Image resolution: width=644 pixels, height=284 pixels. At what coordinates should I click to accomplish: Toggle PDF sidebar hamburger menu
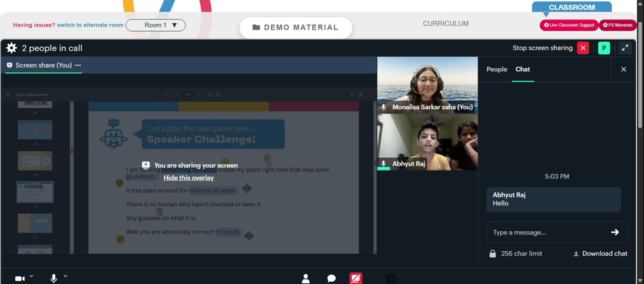click(x=8, y=95)
